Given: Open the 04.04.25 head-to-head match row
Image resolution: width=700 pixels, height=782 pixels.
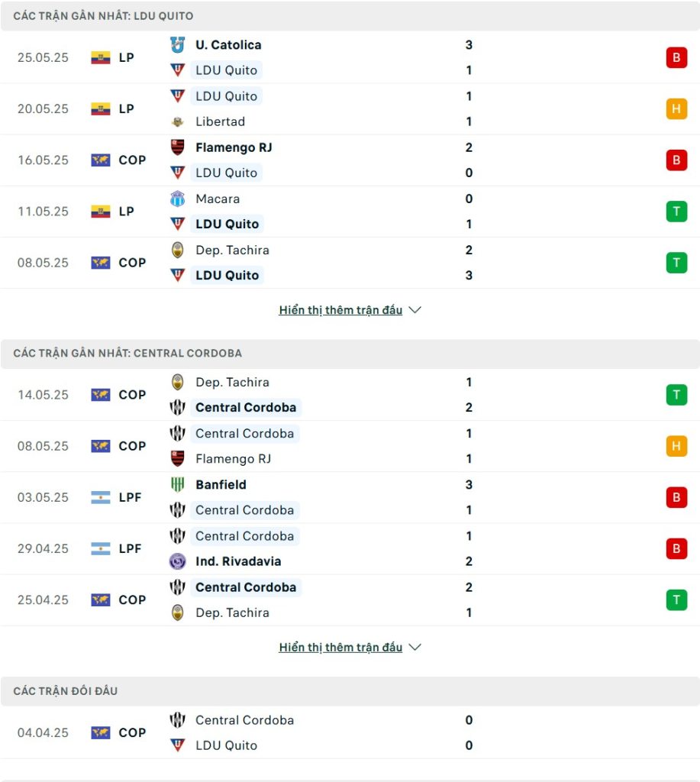Looking at the screenshot, I should click(x=350, y=733).
